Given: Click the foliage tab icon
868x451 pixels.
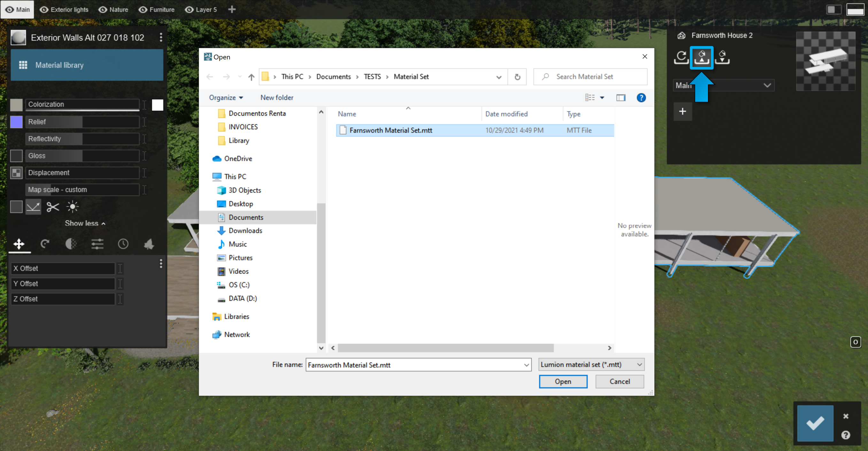Looking at the screenshot, I should pyautogui.click(x=149, y=244).
